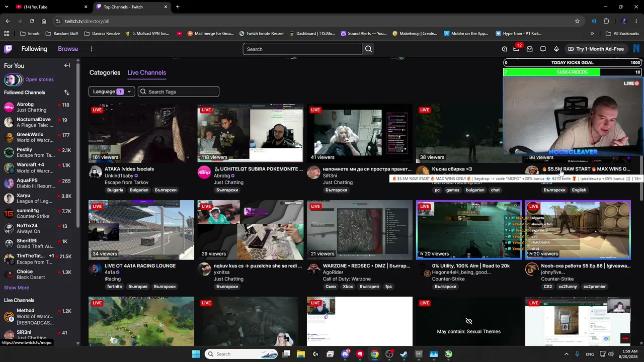644x362 pixels.
Task: Open the Warzone 21 viewers stream thumbnail
Action: pyautogui.click(x=360, y=230)
